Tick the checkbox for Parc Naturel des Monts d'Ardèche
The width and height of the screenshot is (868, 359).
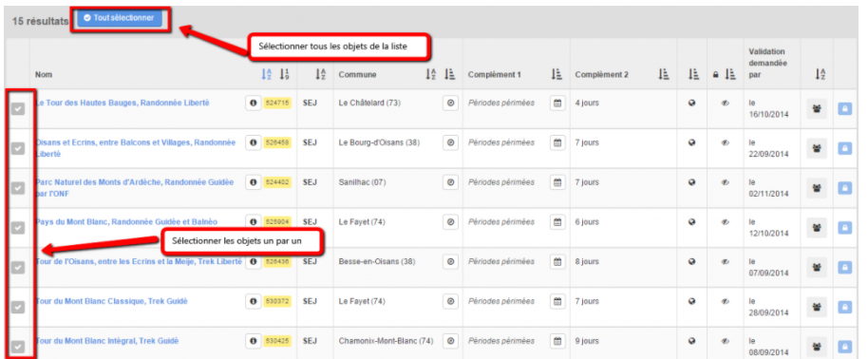coord(18,188)
